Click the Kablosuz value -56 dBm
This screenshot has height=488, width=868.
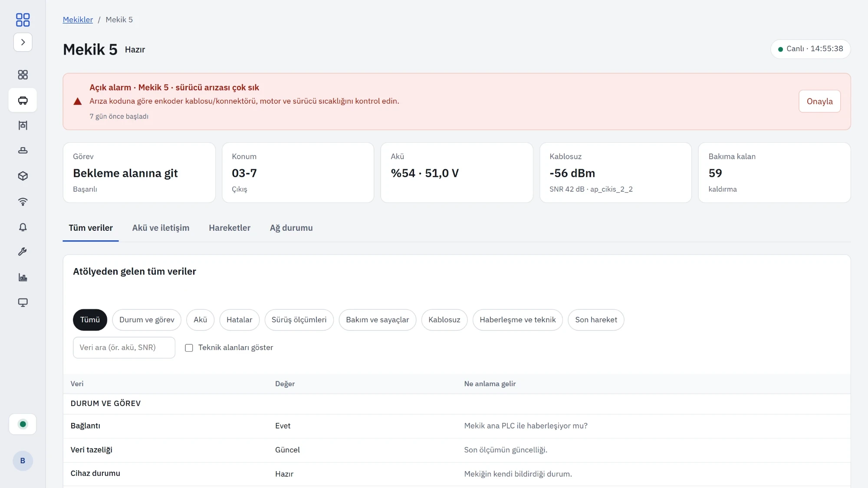coord(572,173)
